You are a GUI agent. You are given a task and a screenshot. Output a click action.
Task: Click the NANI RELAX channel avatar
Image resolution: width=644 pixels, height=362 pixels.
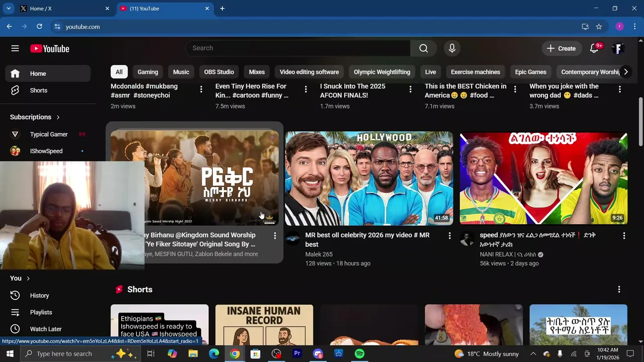pyautogui.click(x=467, y=239)
